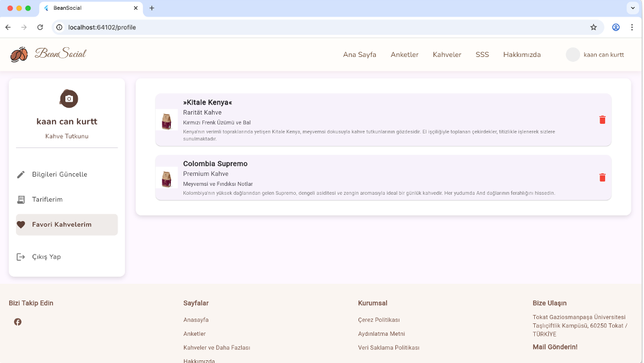Open the Anketler footer link
This screenshot has height=363, width=644.
pyautogui.click(x=195, y=334)
